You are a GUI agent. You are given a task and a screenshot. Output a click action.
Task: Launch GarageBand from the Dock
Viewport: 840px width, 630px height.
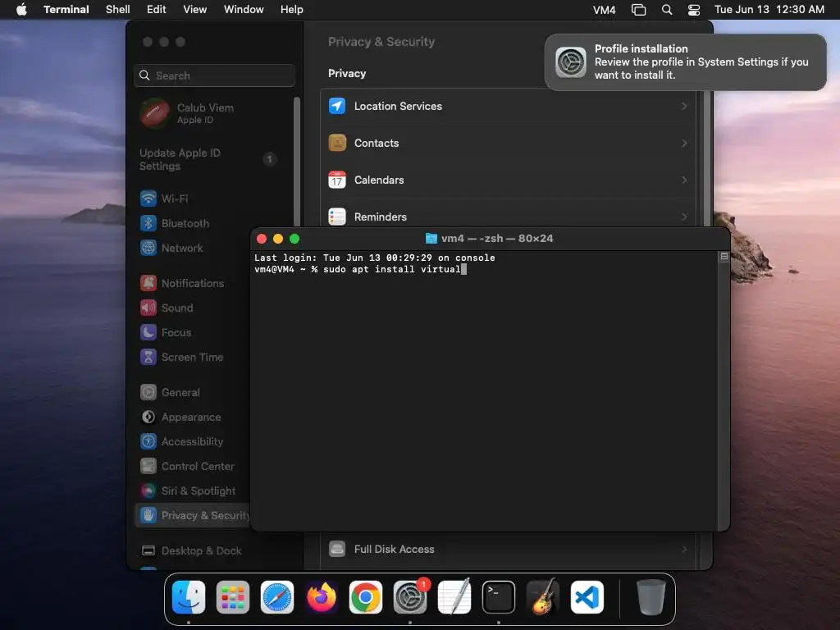(543, 597)
